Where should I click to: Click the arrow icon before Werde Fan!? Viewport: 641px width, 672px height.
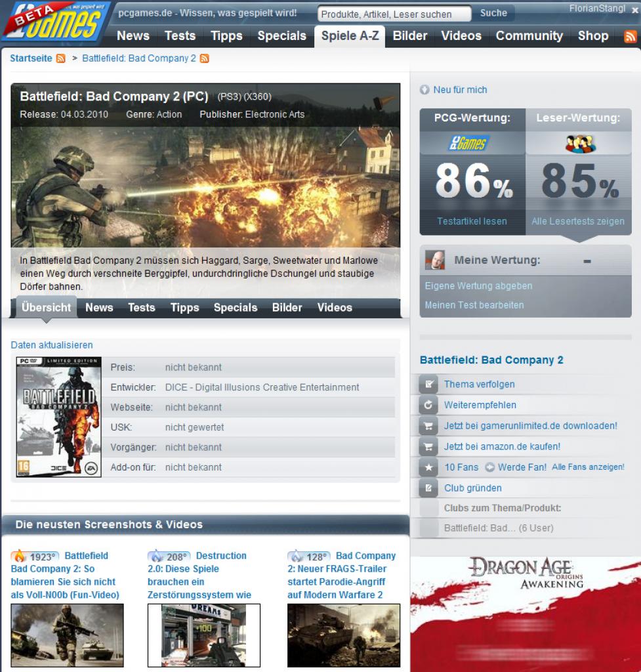click(x=489, y=467)
